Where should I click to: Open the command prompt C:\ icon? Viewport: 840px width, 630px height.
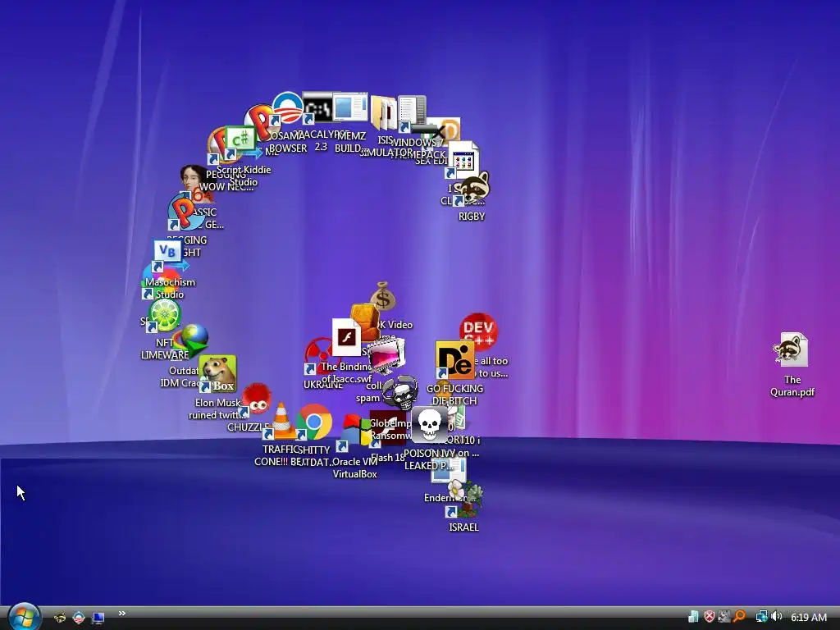point(317,109)
